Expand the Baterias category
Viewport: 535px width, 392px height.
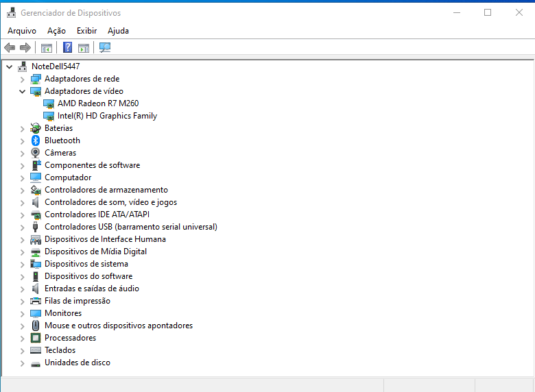pyautogui.click(x=23, y=129)
